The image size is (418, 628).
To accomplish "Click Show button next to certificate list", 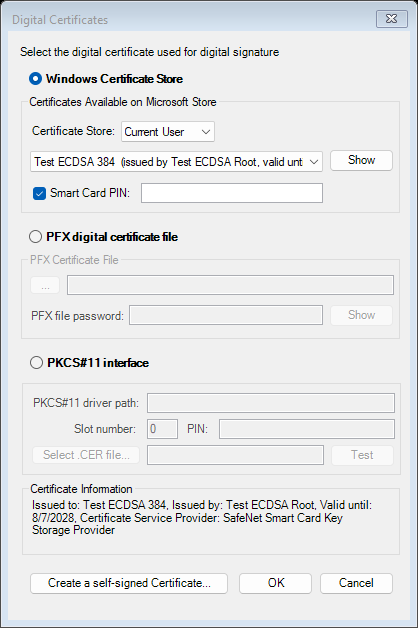I will (x=361, y=160).
